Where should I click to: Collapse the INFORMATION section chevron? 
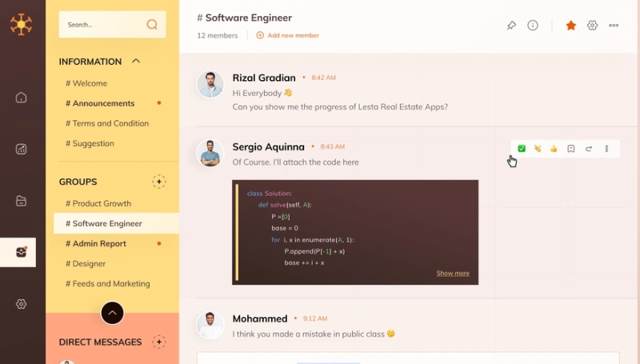tap(136, 62)
